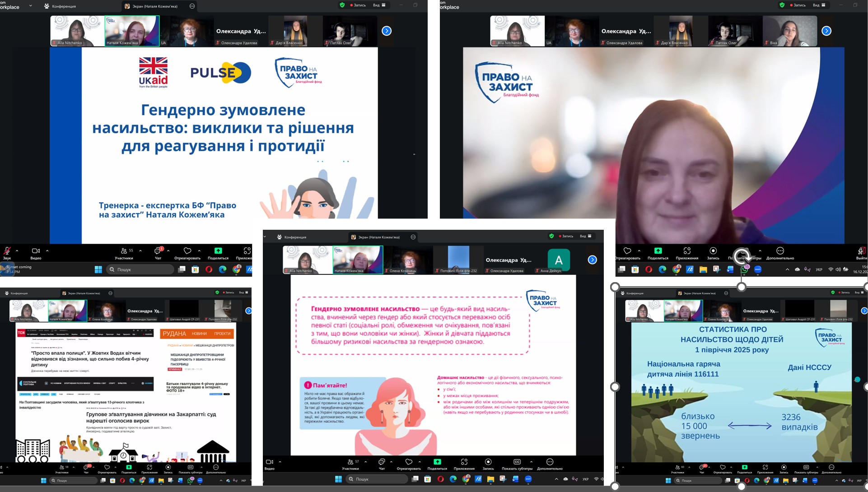Unmute the crossed-out Звук microphone
This screenshot has width=868, height=492.
click(x=7, y=252)
